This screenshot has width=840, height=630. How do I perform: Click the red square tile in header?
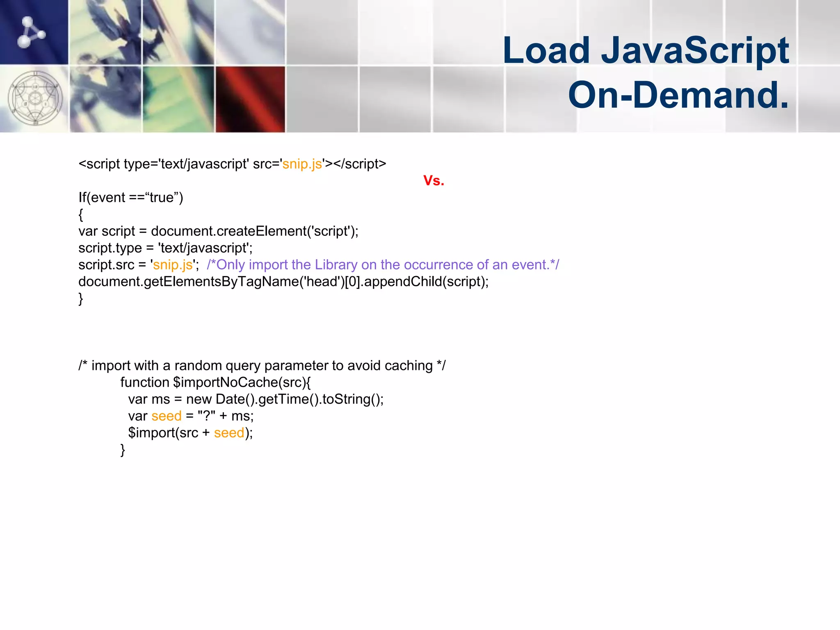[250, 99]
